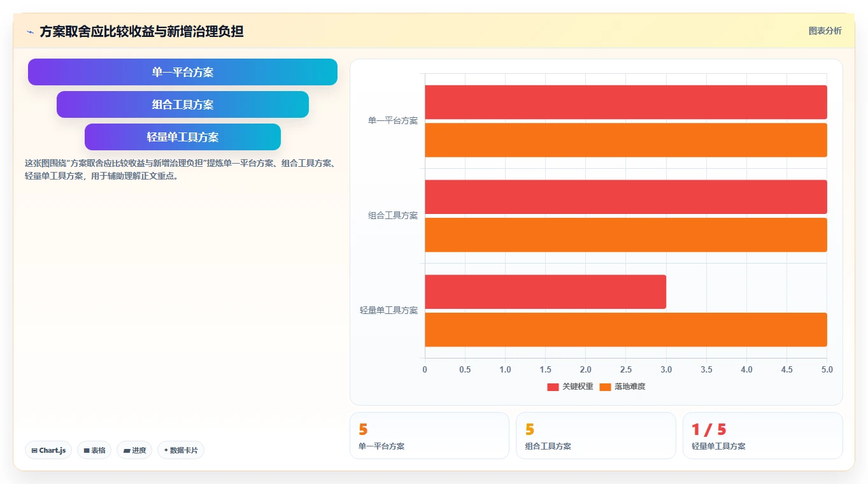Click the 进度 tag chip

pyautogui.click(x=134, y=450)
